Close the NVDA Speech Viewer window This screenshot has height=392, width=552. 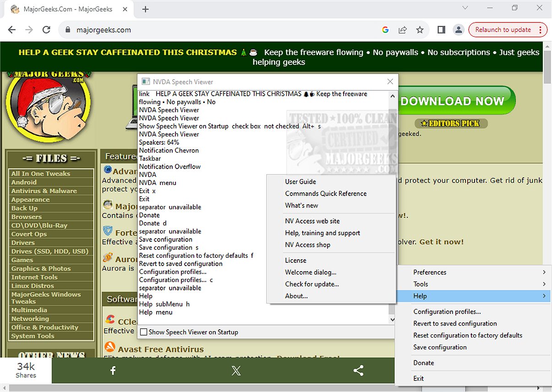coord(390,82)
